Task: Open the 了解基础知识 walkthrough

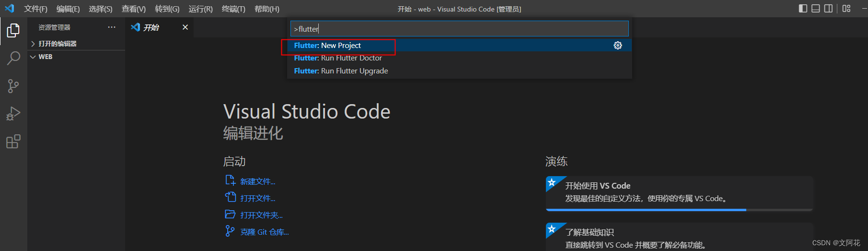Action: (679, 237)
